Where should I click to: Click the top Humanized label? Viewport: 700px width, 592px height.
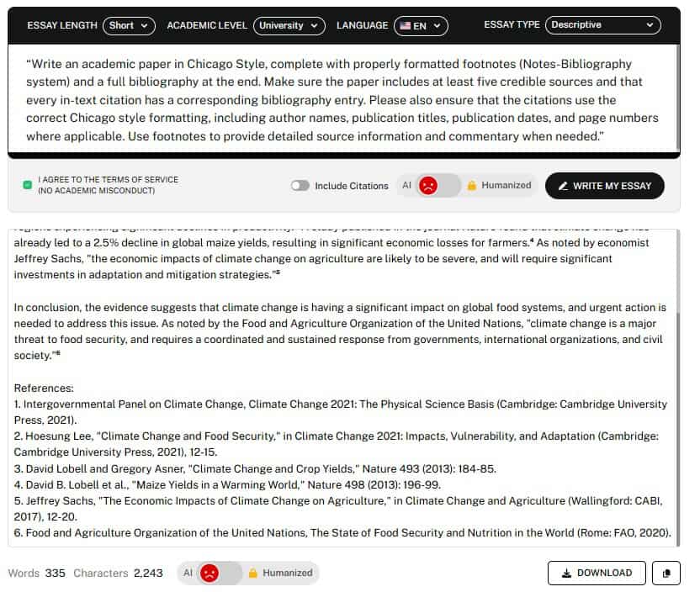click(x=506, y=185)
